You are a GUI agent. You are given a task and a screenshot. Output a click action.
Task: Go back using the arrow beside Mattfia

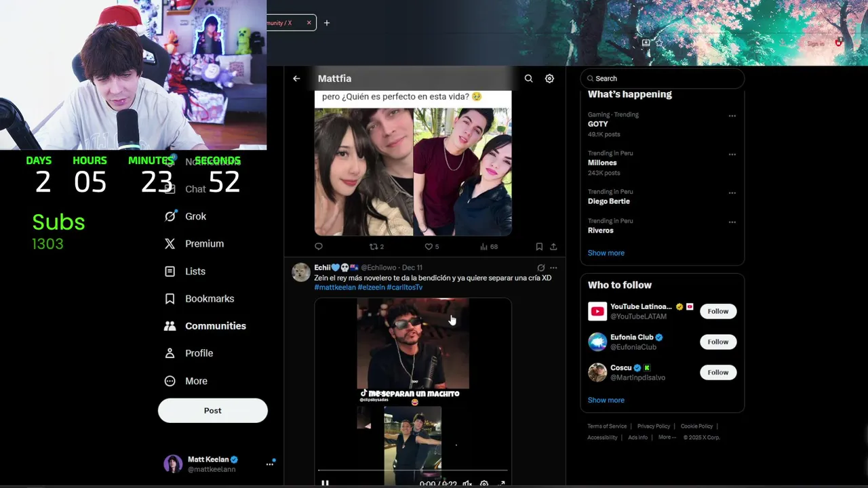click(296, 79)
